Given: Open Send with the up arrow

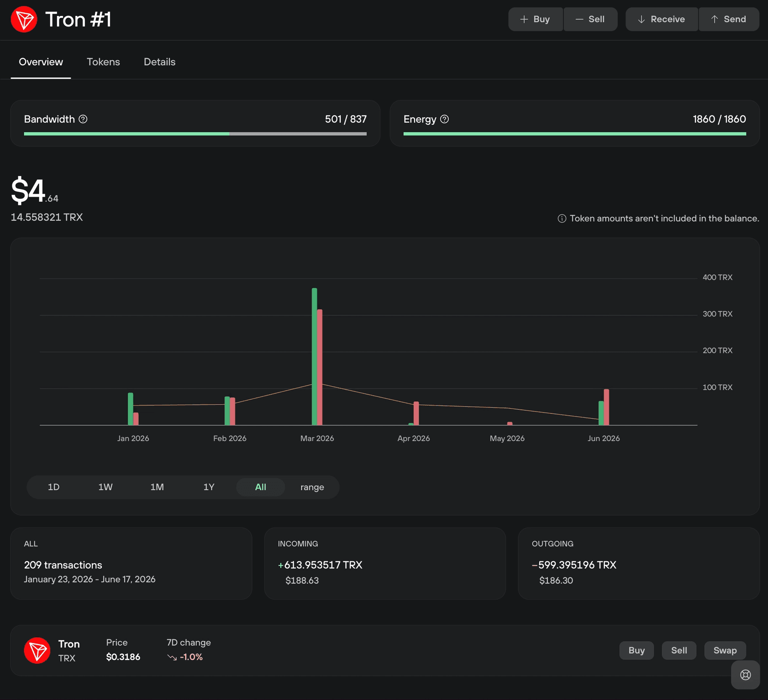Looking at the screenshot, I should tap(729, 19).
